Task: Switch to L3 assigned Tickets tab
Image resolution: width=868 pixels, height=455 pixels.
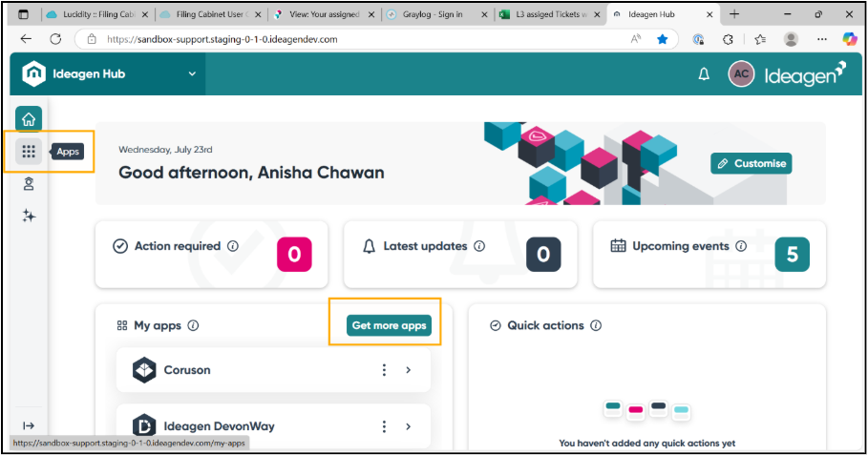Action: [549, 14]
